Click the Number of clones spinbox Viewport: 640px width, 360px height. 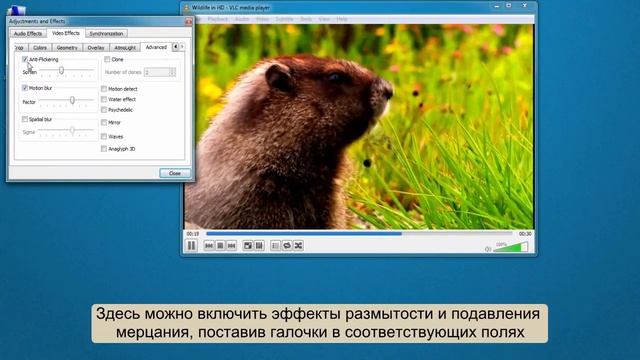pos(160,72)
